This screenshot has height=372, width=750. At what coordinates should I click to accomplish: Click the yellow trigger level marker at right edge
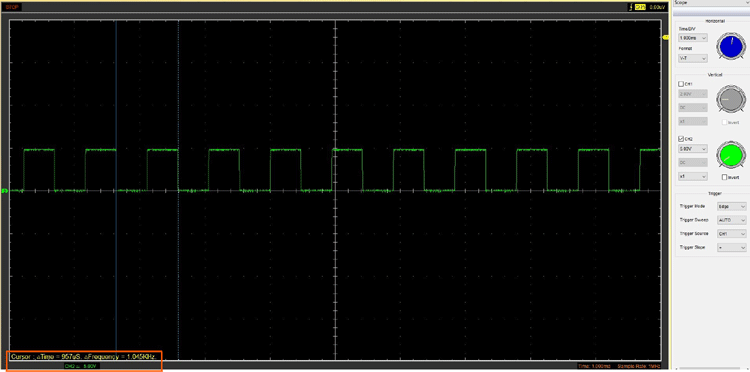click(x=665, y=37)
